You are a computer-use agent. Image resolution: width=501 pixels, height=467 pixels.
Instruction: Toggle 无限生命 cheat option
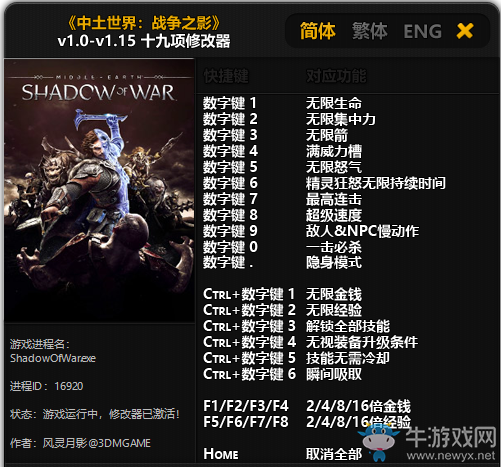point(334,103)
